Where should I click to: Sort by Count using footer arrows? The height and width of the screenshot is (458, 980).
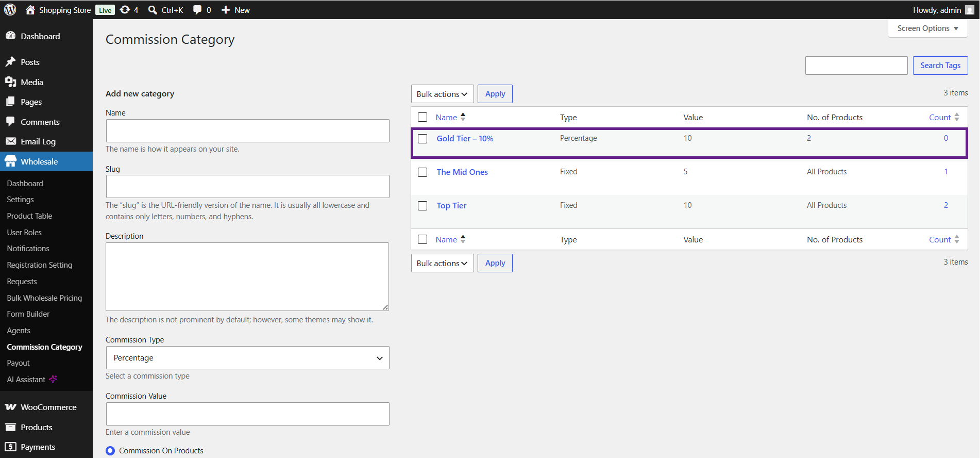(956, 239)
